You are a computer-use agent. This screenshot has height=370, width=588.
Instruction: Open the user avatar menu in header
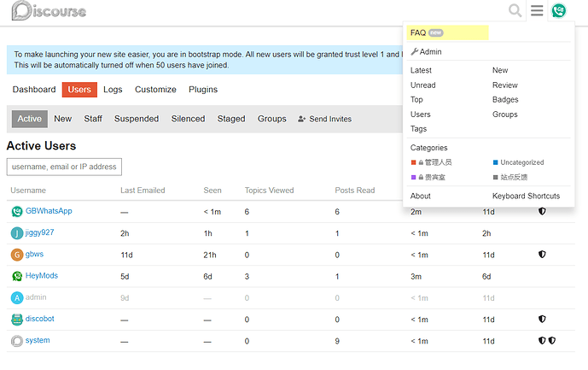click(559, 10)
